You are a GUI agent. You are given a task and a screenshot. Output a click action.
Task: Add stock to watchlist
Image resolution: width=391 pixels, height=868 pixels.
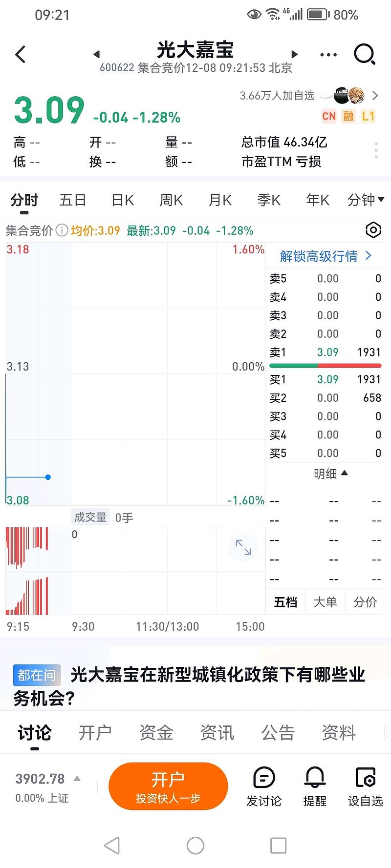pos(365,785)
